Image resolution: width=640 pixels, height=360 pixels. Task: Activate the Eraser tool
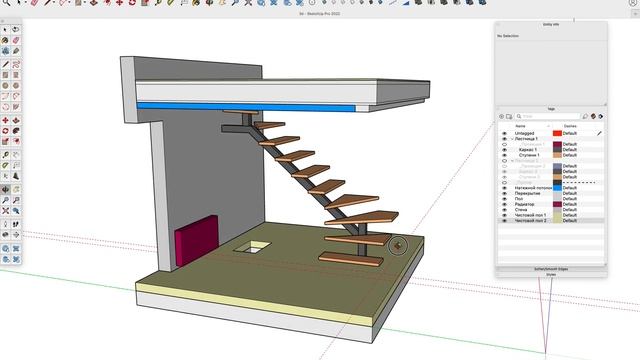[x=16, y=40]
